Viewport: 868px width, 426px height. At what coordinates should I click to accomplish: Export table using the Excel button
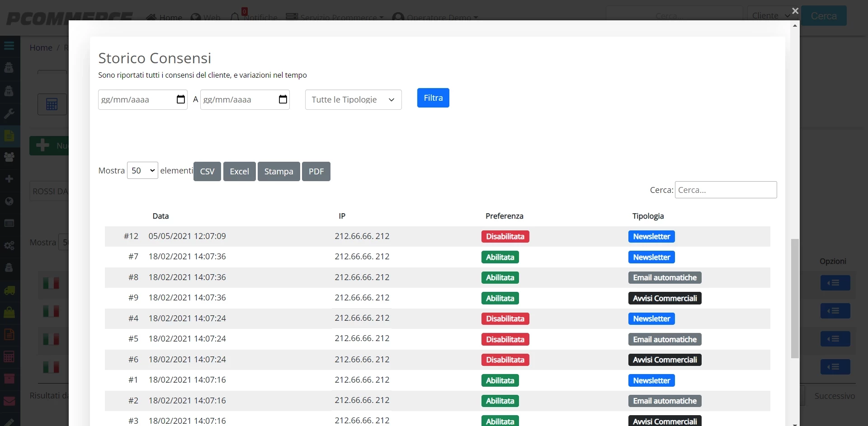pyautogui.click(x=239, y=171)
